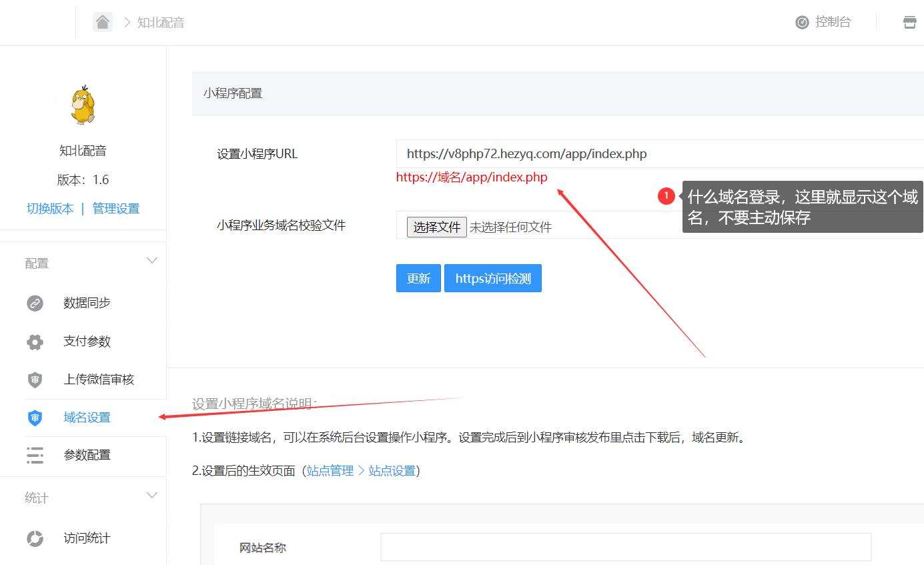
Task: Click the 访问统计 chart icon
Action: click(x=35, y=538)
